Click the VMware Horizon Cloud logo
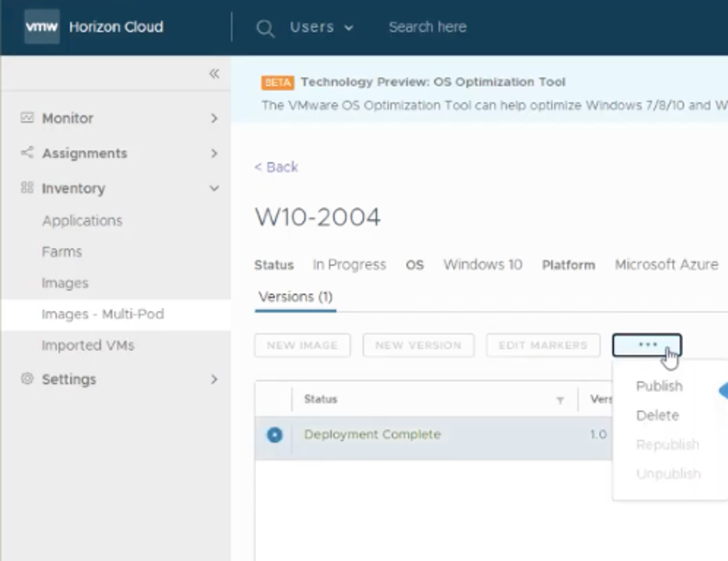This screenshot has height=561, width=728. point(41,26)
